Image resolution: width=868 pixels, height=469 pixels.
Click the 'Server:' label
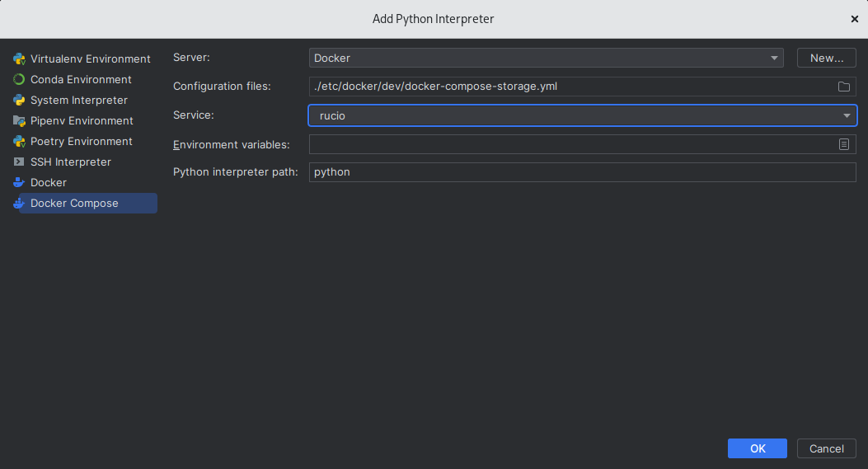[191, 58]
